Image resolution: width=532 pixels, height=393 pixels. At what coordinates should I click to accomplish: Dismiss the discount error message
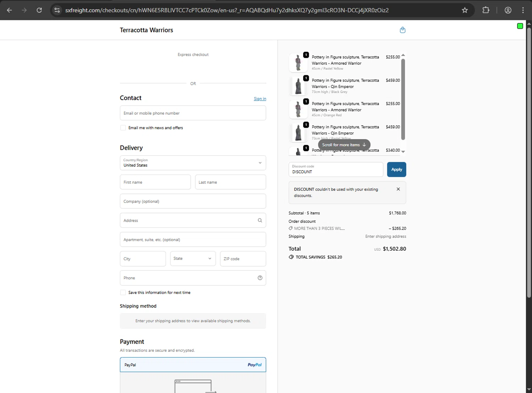pyautogui.click(x=398, y=189)
